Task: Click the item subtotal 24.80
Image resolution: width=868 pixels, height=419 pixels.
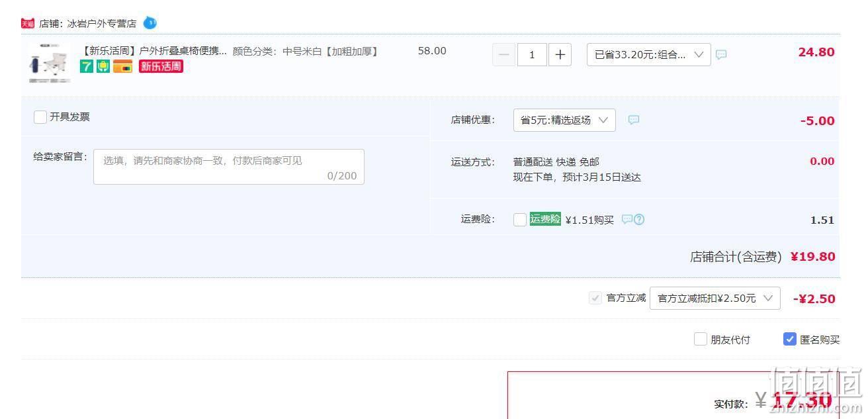Action: [816, 52]
